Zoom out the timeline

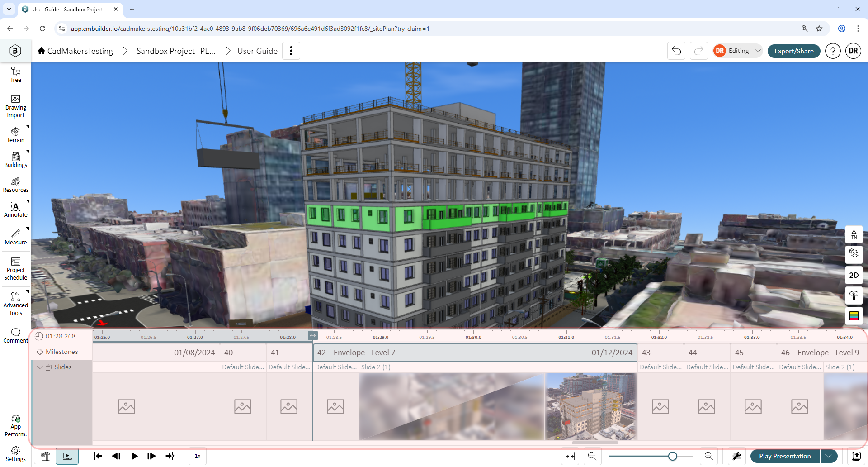tap(592, 456)
